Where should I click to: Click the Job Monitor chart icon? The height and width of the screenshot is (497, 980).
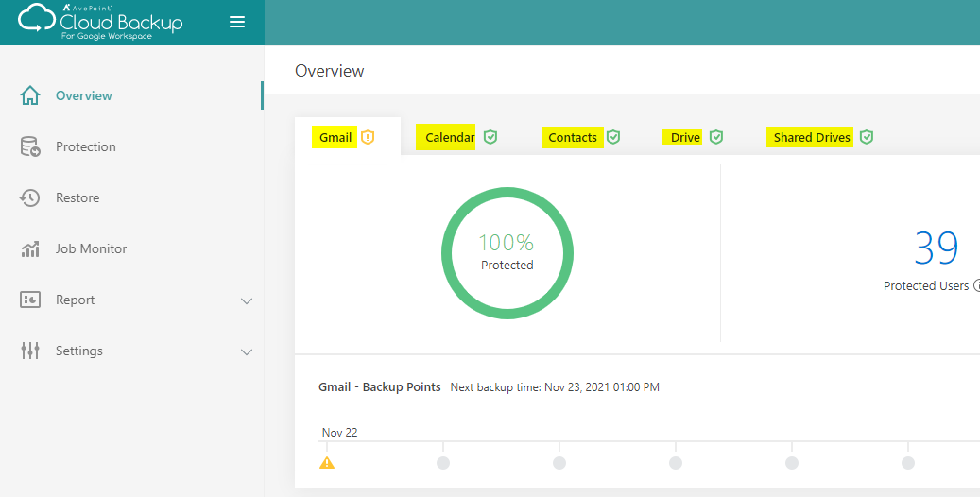pos(30,249)
